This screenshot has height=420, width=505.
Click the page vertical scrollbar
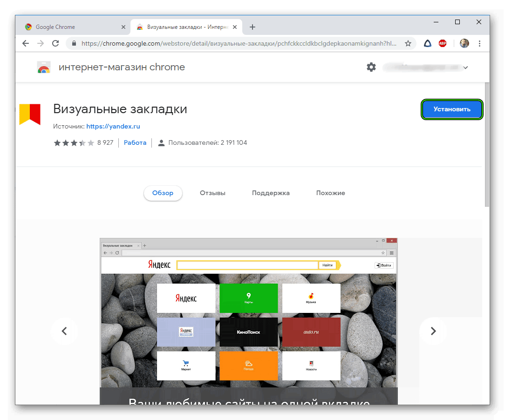[487, 145]
